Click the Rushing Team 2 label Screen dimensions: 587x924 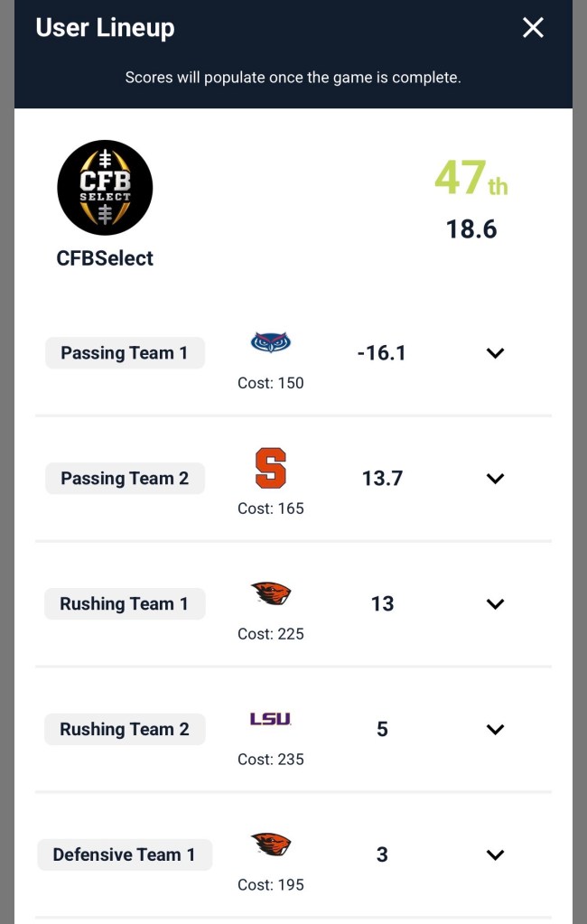[125, 729]
